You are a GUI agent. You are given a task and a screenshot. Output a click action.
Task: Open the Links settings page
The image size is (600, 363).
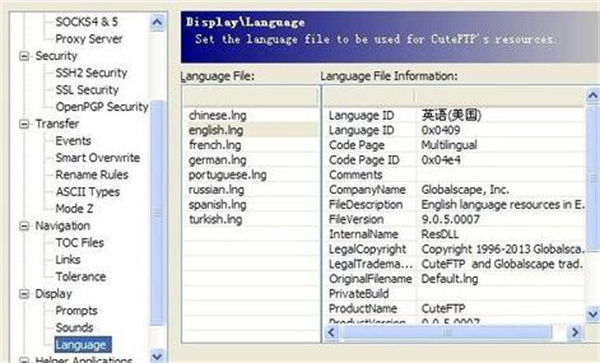(x=68, y=260)
